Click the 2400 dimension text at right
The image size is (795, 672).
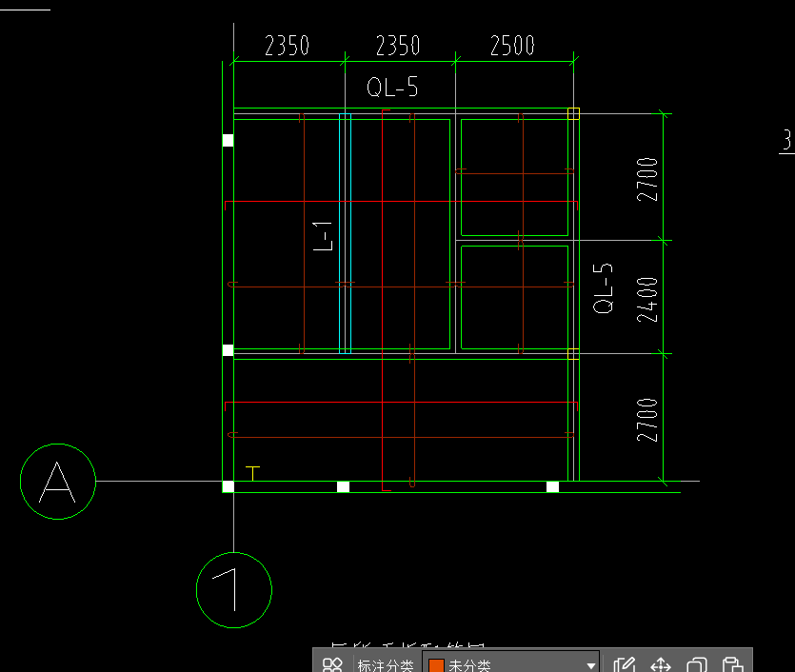pyautogui.click(x=647, y=300)
